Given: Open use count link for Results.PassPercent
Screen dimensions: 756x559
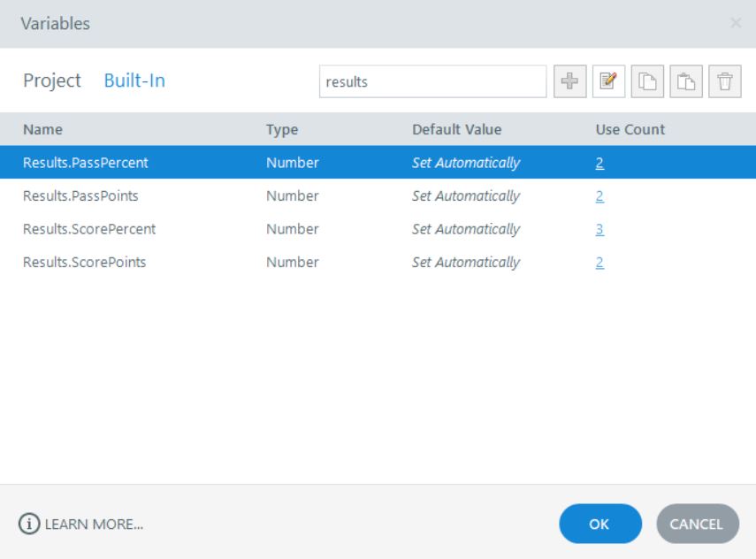Looking at the screenshot, I should click(x=599, y=163).
